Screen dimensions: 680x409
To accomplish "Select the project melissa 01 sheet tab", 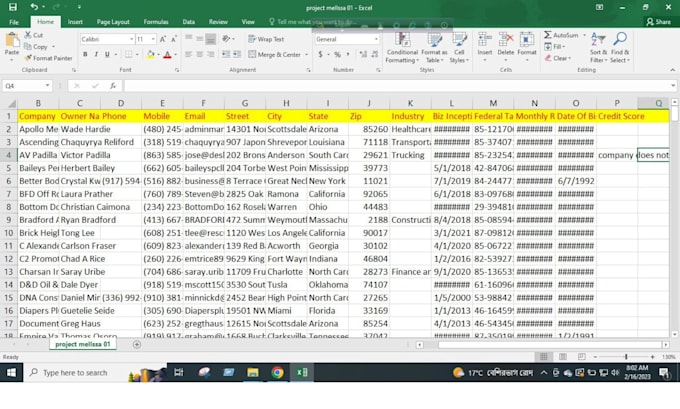I will point(83,344).
